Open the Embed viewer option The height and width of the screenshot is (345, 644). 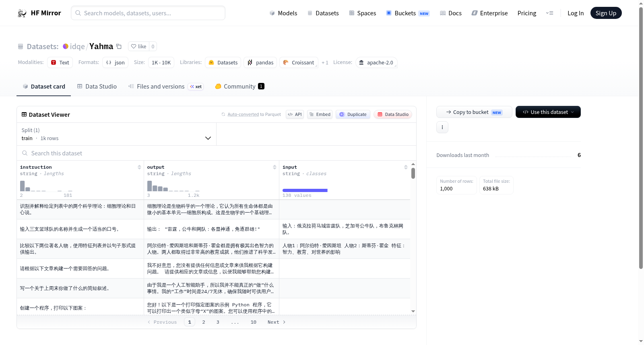point(320,114)
